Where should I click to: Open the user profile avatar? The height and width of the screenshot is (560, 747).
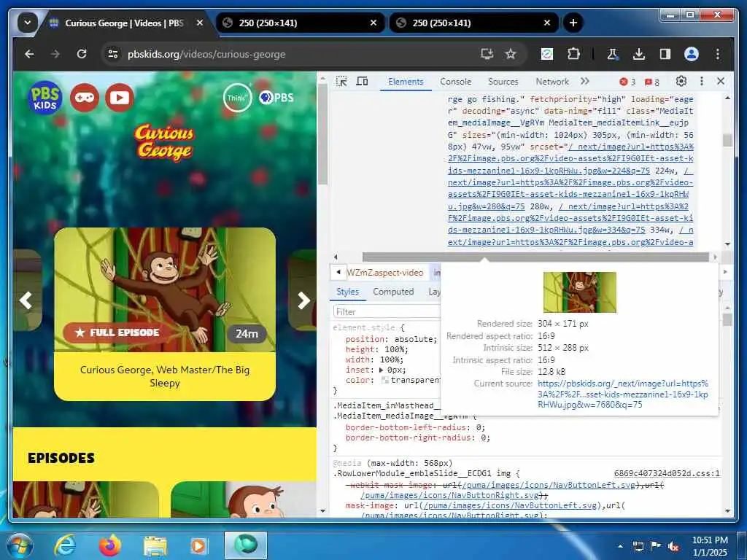point(692,54)
